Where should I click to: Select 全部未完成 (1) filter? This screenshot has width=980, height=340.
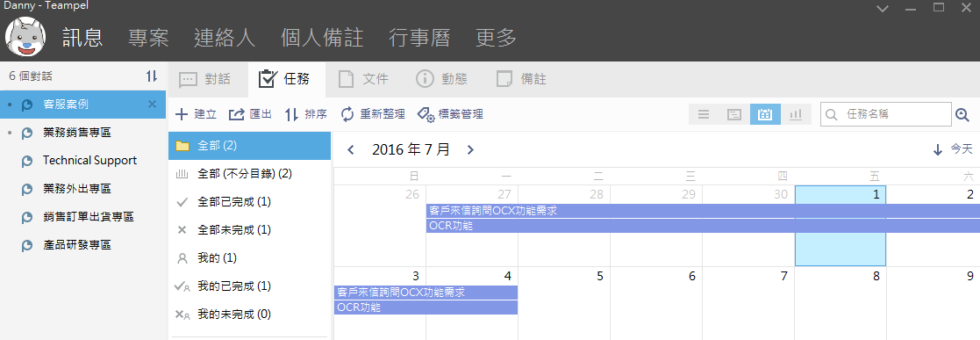click(249, 230)
